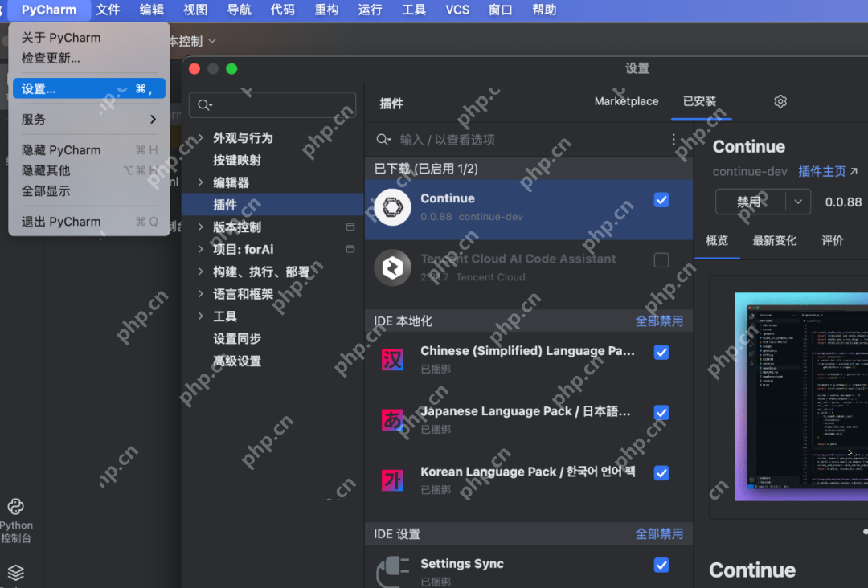Click the Settings Sync plug icon
Screen dimensions: 868x588
pos(392,571)
